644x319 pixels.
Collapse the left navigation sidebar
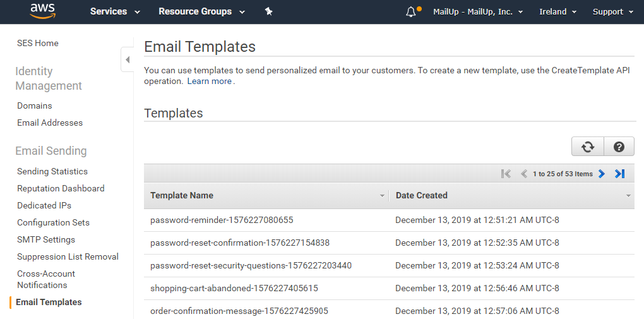(x=128, y=59)
